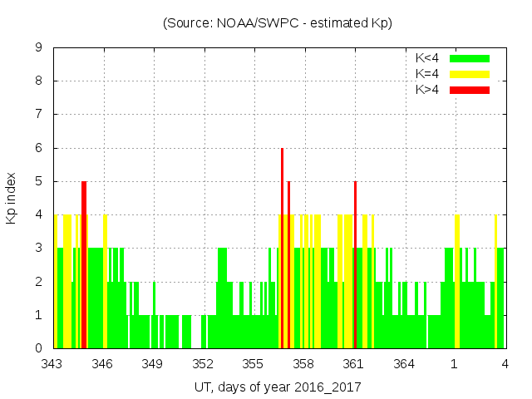Viewport: 532px width, 399px height.
Task: Select the 'K>4' legend label text
Action: [x=427, y=90]
